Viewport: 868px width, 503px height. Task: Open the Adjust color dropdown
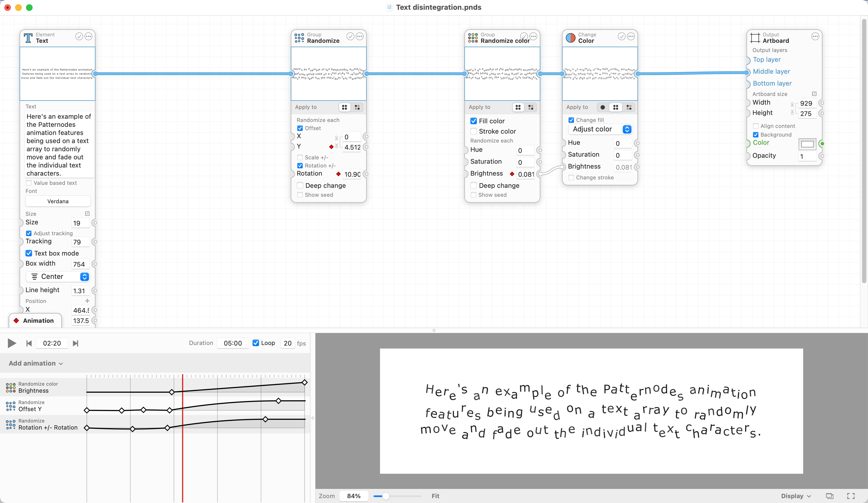click(600, 129)
